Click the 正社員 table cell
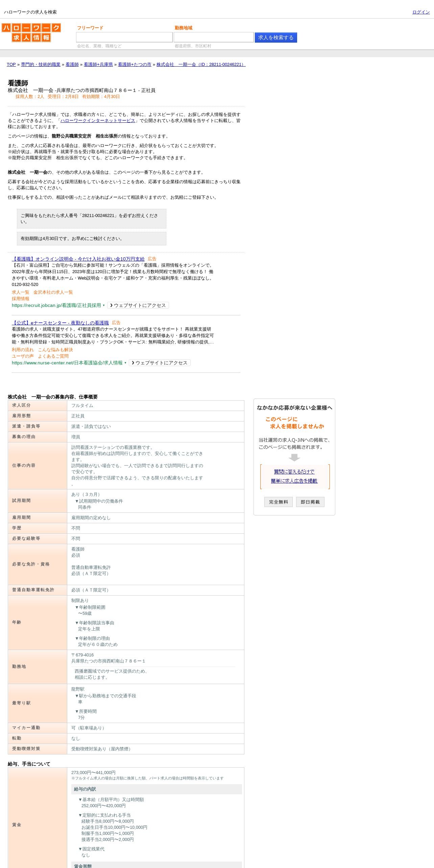The image size is (434, 868). [155, 416]
